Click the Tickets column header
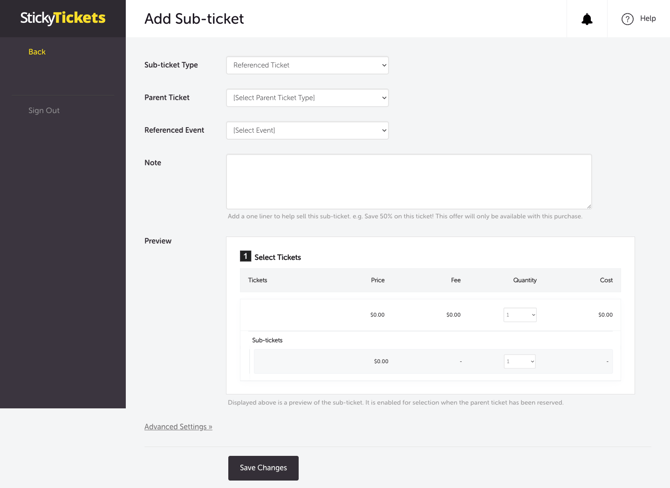The height and width of the screenshot is (488, 670). (258, 280)
